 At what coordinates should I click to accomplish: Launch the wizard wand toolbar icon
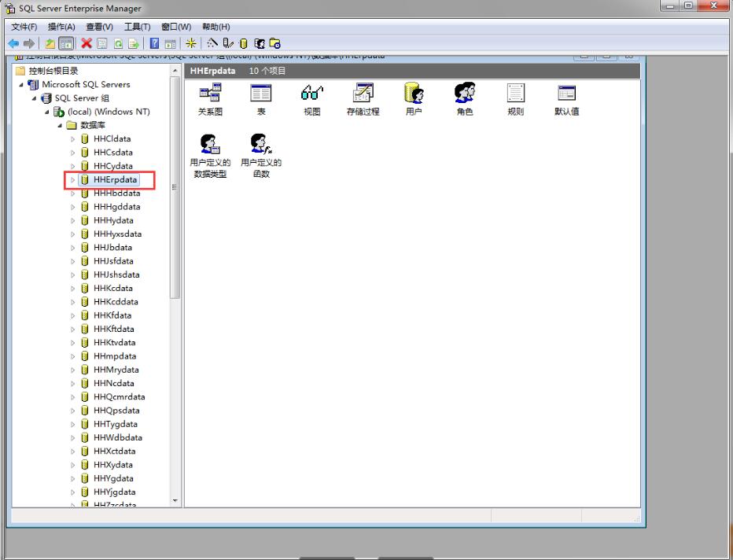tap(212, 43)
